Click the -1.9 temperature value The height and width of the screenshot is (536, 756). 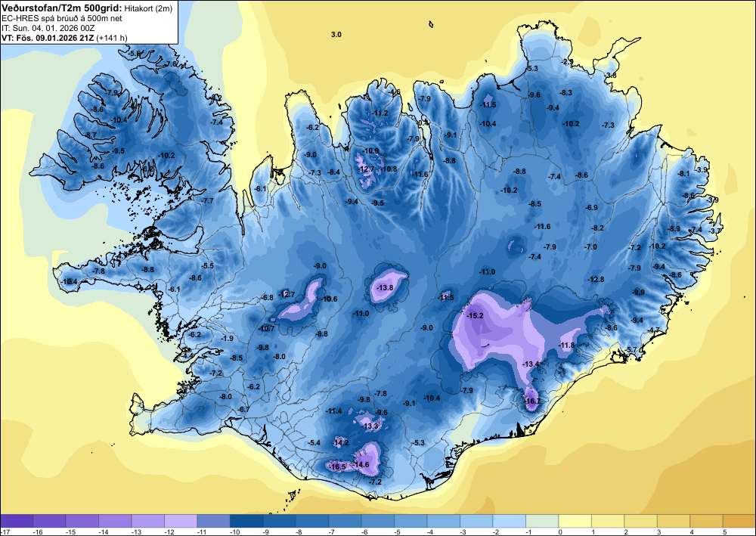(x=227, y=339)
